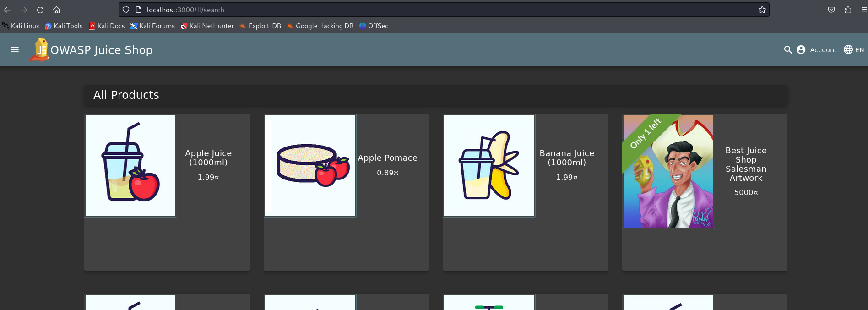Viewport: 868px width, 310px height.
Task: Open the Apple Juice product image
Action: 130,165
